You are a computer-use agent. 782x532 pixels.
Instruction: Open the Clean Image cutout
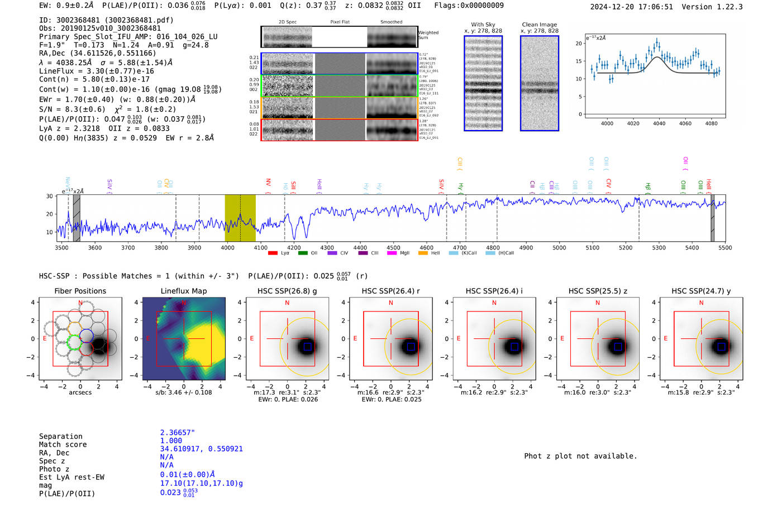tap(540, 83)
